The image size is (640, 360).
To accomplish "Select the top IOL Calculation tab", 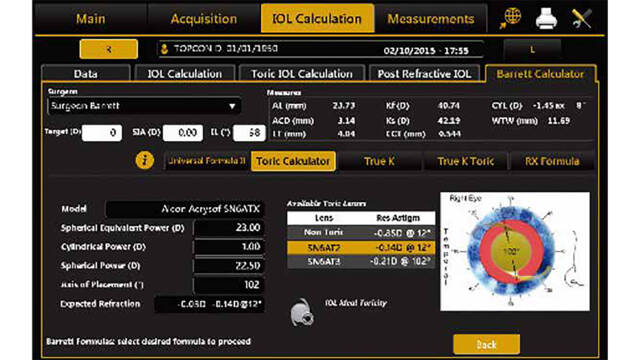I will 317,18.
